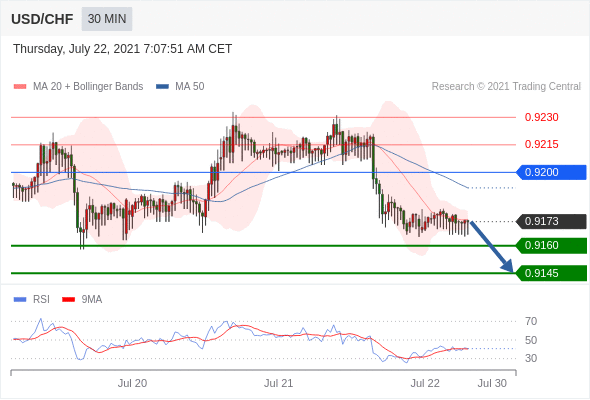This screenshot has height=400, width=590.
Task: Click the Jul 22 date axis label
Action: (x=425, y=383)
